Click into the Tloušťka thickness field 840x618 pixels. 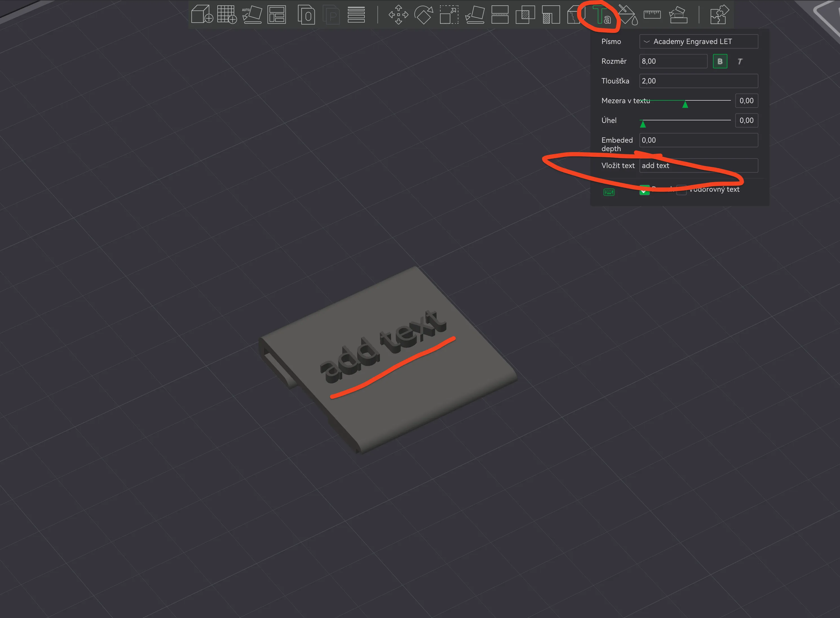tap(698, 81)
